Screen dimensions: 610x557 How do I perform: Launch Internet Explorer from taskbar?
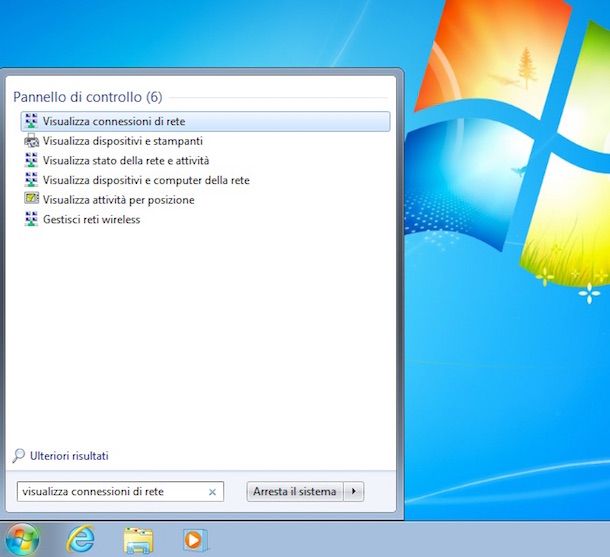click(x=81, y=539)
